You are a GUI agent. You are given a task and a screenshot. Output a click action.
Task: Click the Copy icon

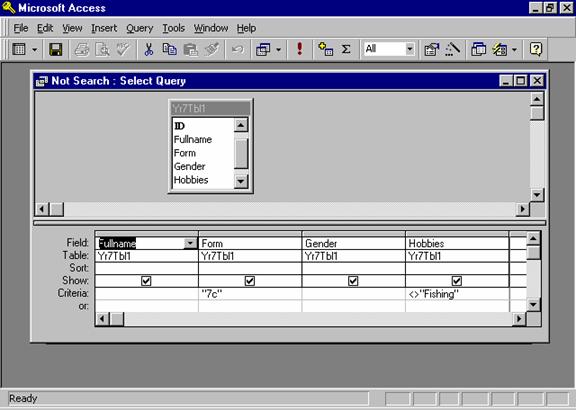(x=169, y=49)
